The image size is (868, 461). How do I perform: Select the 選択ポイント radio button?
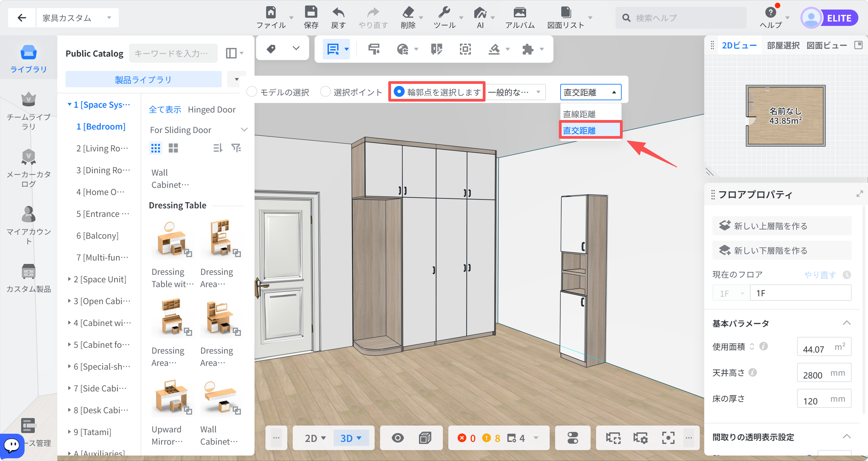325,92
